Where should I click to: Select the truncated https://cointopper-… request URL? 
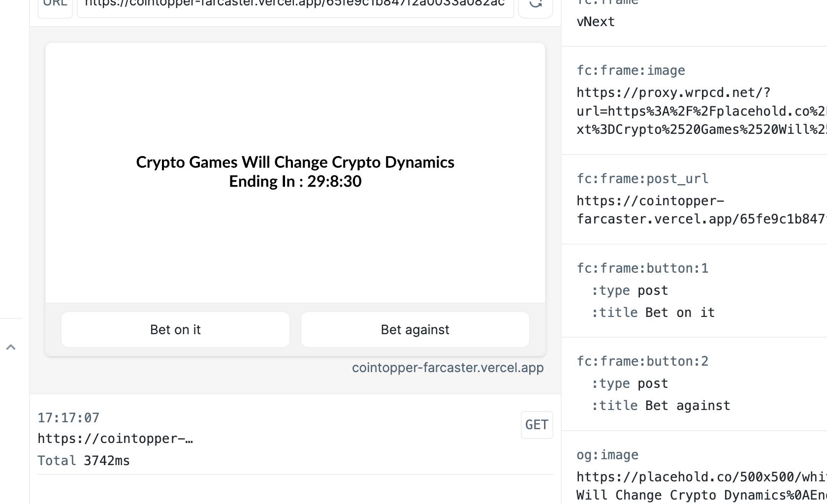tap(115, 439)
